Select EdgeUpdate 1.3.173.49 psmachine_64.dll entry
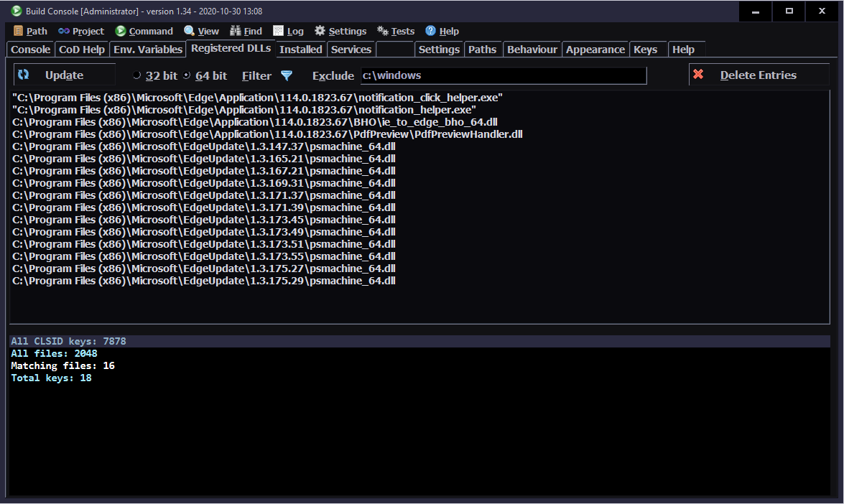 click(204, 232)
